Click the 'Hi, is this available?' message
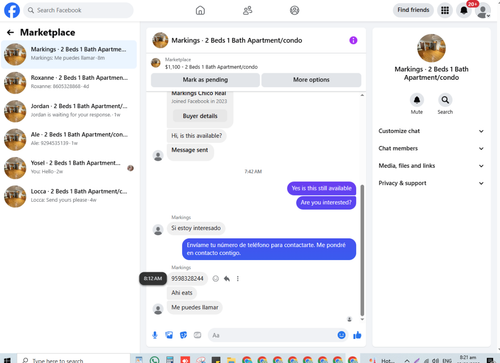Viewport: 500px width, 363px height. tap(196, 136)
